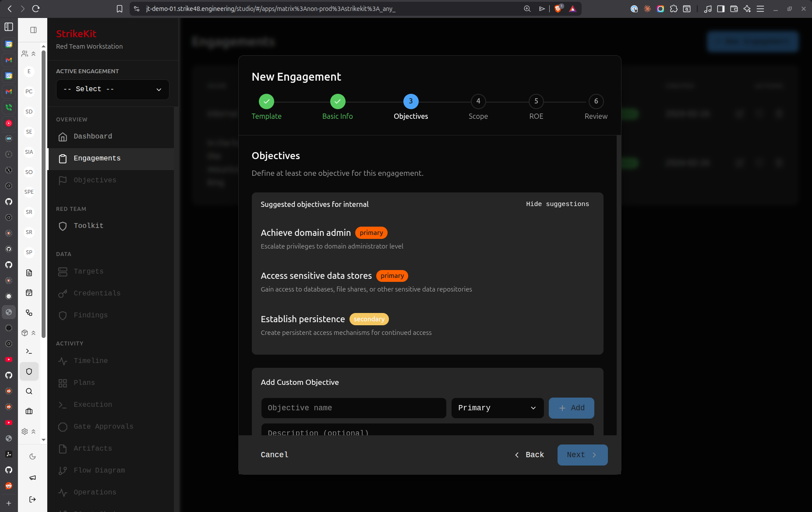Click the rail scrollbar down arrow
The height and width of the screenshot is (512, 812).
pos(43,440)
